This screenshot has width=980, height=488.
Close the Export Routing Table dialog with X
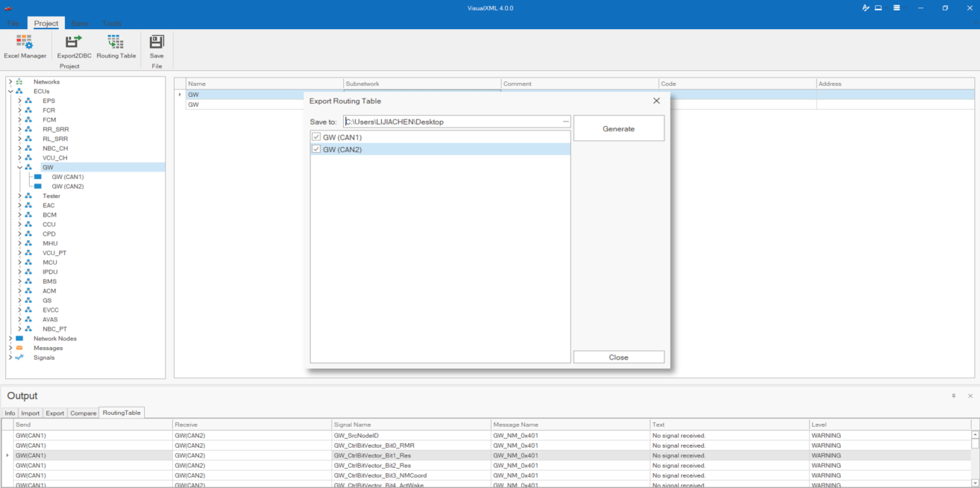click(656, 101)
